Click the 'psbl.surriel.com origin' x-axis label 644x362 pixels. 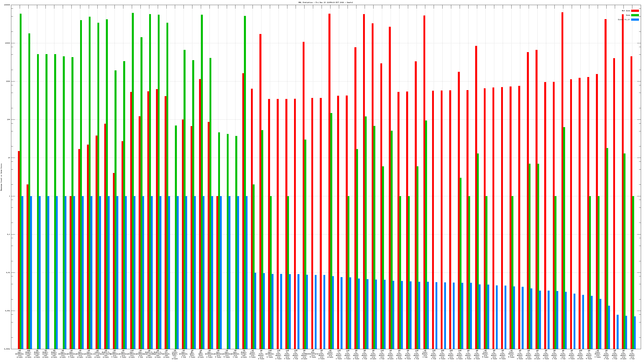pos(97,354)
